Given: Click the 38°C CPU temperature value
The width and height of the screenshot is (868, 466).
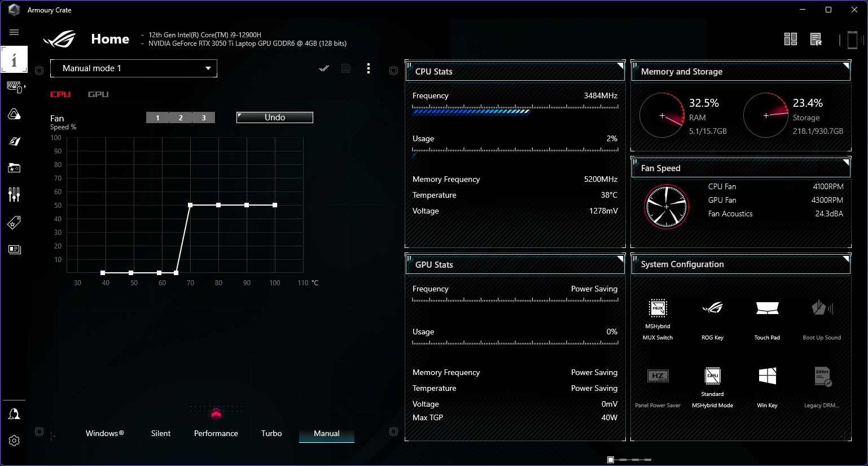Looking at the screenshot, I should point(609,195).
